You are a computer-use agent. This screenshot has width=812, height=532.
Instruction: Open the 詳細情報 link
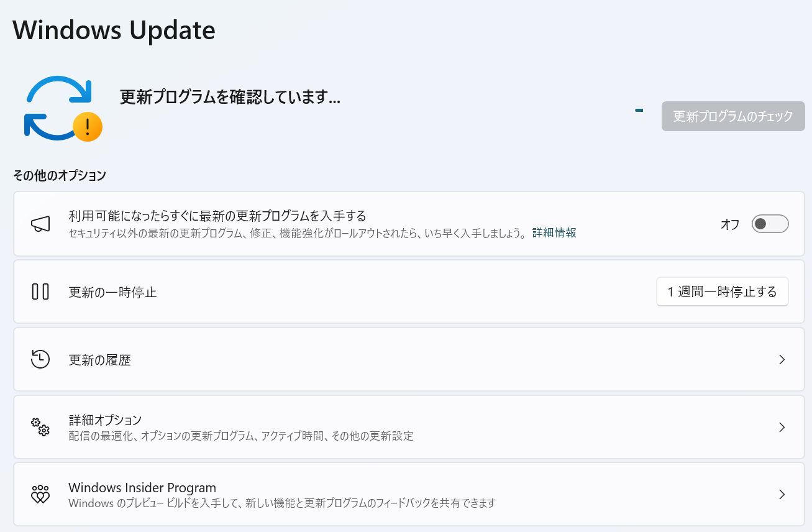554,233
